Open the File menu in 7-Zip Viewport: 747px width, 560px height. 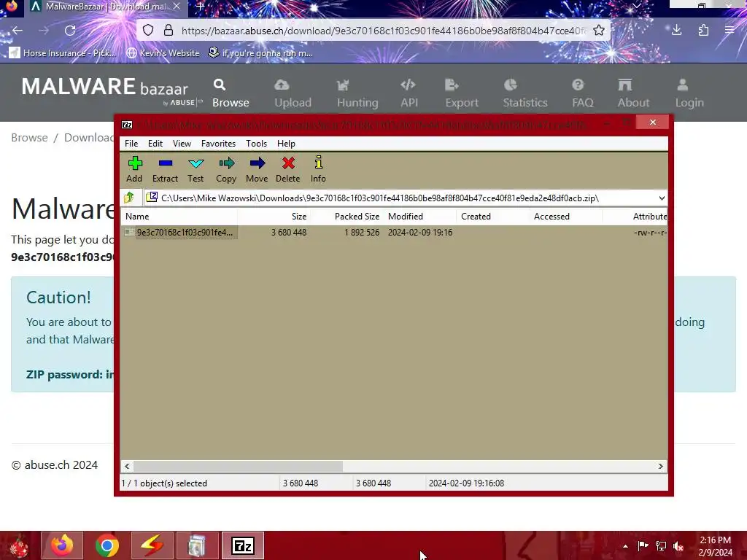tap(131, 144)
